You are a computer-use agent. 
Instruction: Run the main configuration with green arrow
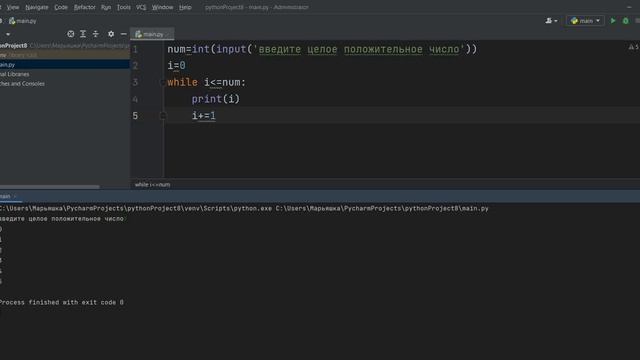pos(613,20)
